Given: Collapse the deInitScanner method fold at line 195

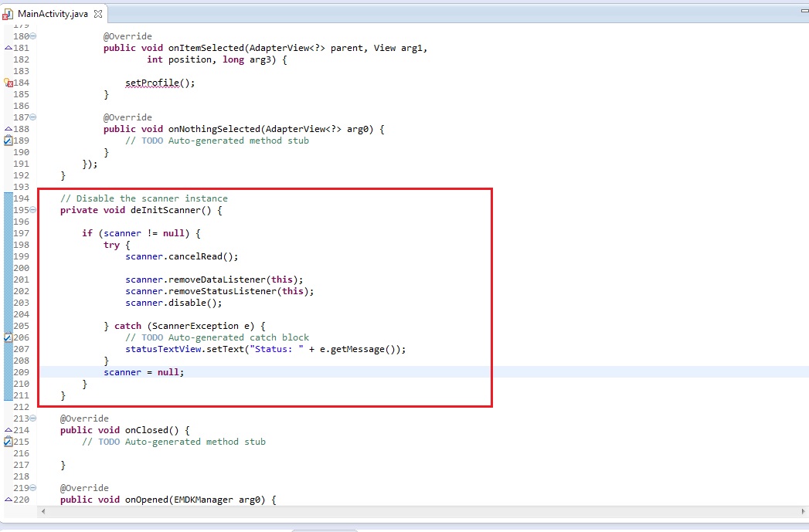Looking at the screenshot, I should [x=32, y=210].
